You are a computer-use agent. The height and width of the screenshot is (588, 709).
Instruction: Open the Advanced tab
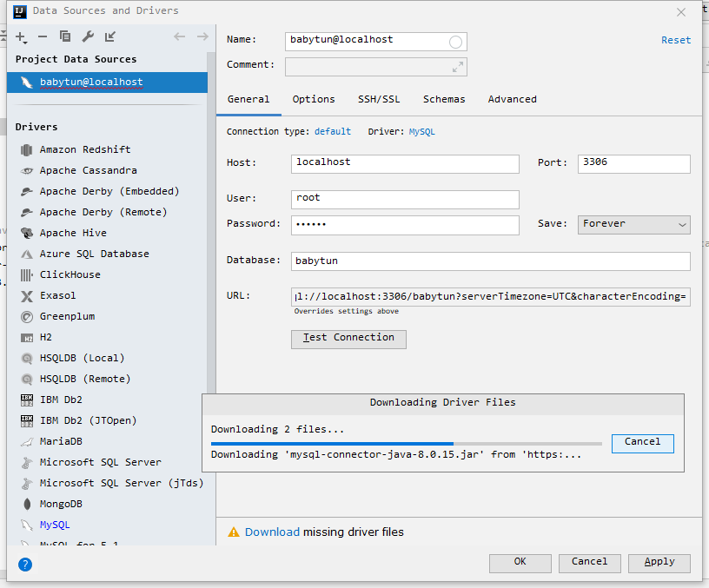(x=513, y=99)
